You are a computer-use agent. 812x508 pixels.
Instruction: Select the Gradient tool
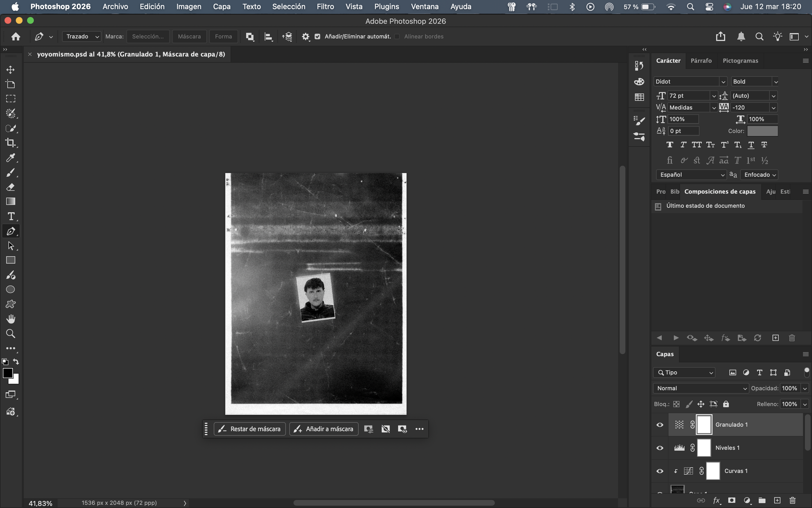[x=11, y=202]
